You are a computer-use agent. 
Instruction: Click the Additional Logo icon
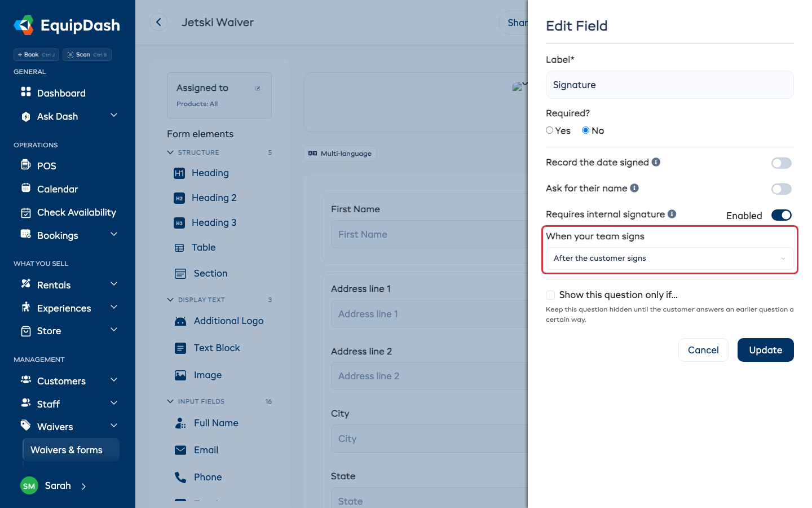(x=180, y=321)
